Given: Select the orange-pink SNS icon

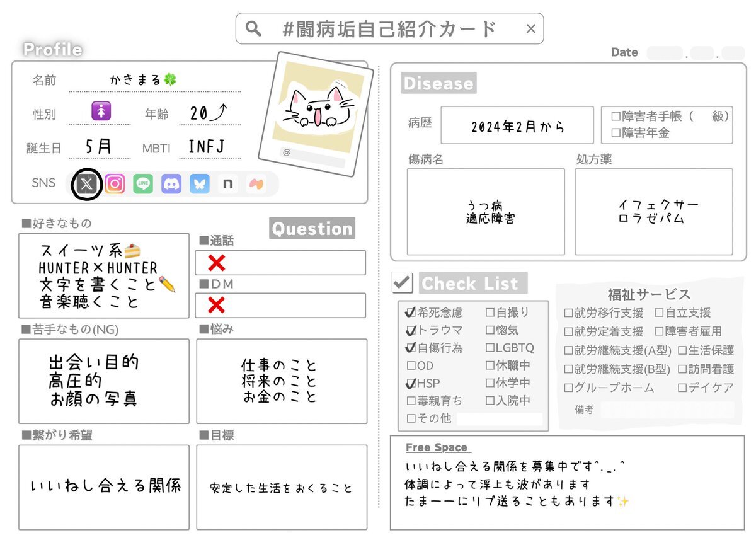Looking at the screenshot, I should (256, 184).
